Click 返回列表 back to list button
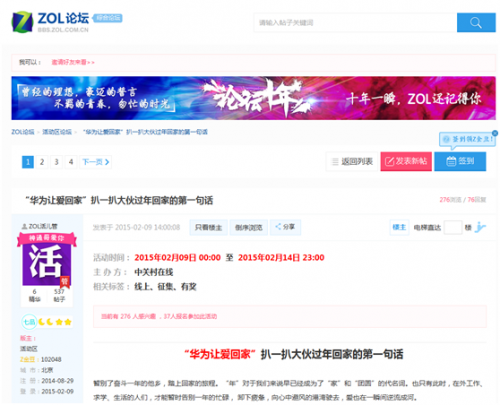This screenshot has width=500, height=405. [352, 162]
